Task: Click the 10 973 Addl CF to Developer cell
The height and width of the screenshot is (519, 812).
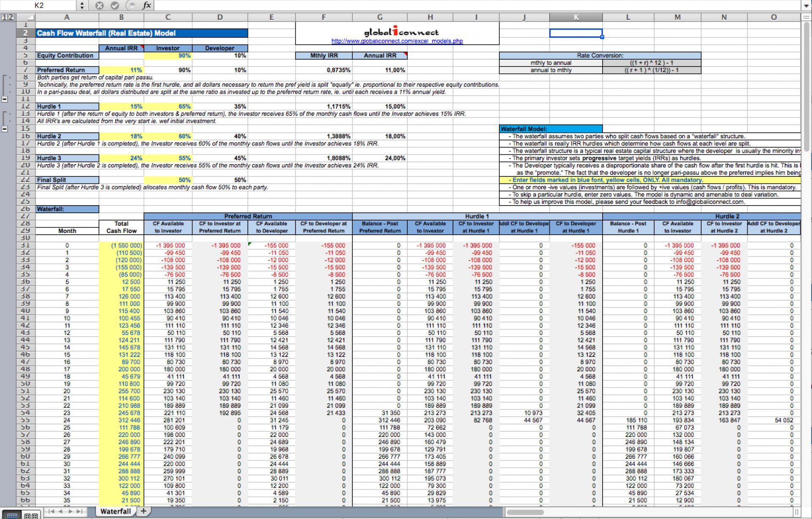Action: coord(524,413)
